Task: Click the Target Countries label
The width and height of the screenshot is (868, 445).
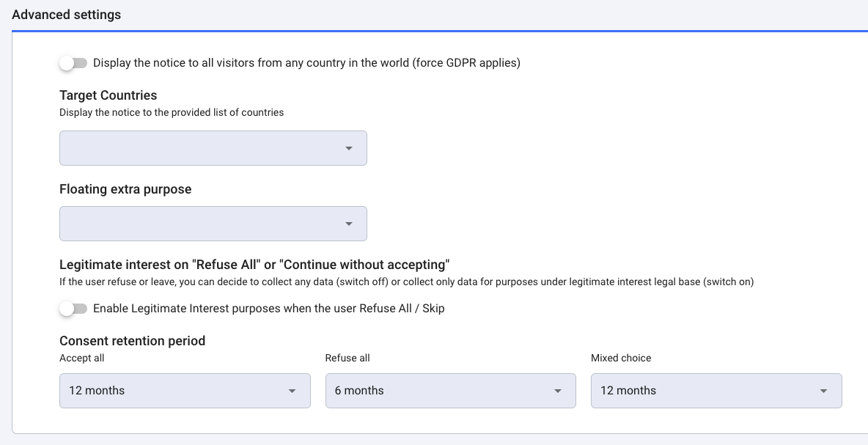Action: [x=108, y=95]
